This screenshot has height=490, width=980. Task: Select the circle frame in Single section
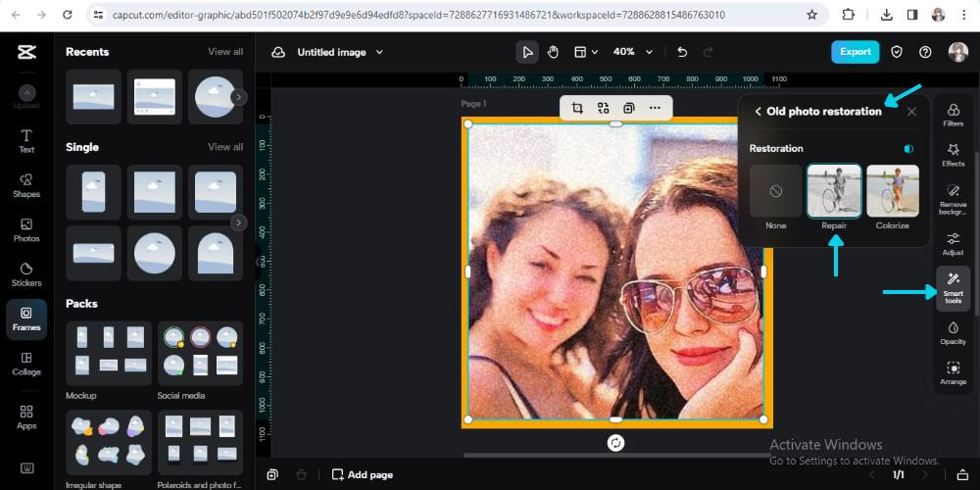point(155,253)
